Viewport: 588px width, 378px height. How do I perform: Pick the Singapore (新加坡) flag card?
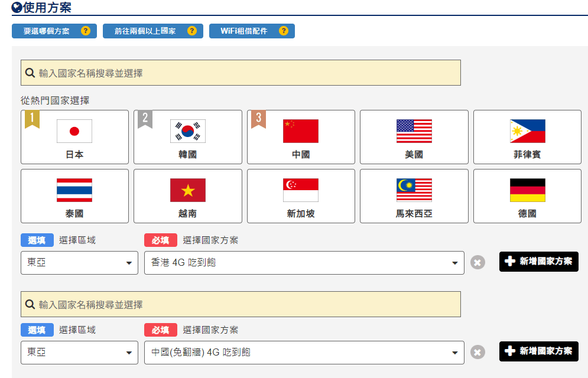301,196
